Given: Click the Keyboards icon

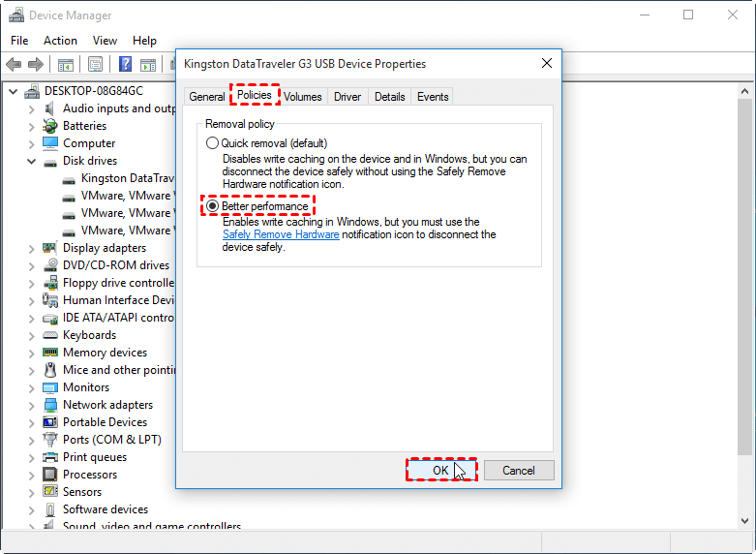Looking at the screenshot, I should click(x=50, y=335).
